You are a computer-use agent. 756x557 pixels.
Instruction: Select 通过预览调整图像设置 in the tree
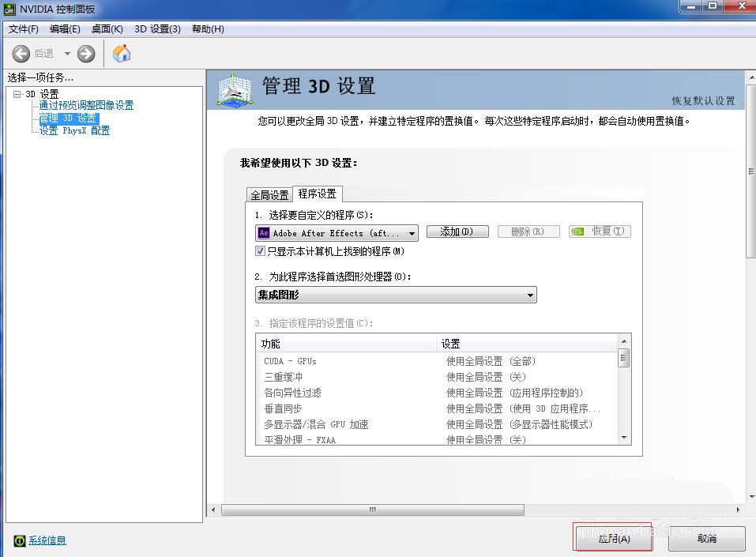[x=86, y=105]
